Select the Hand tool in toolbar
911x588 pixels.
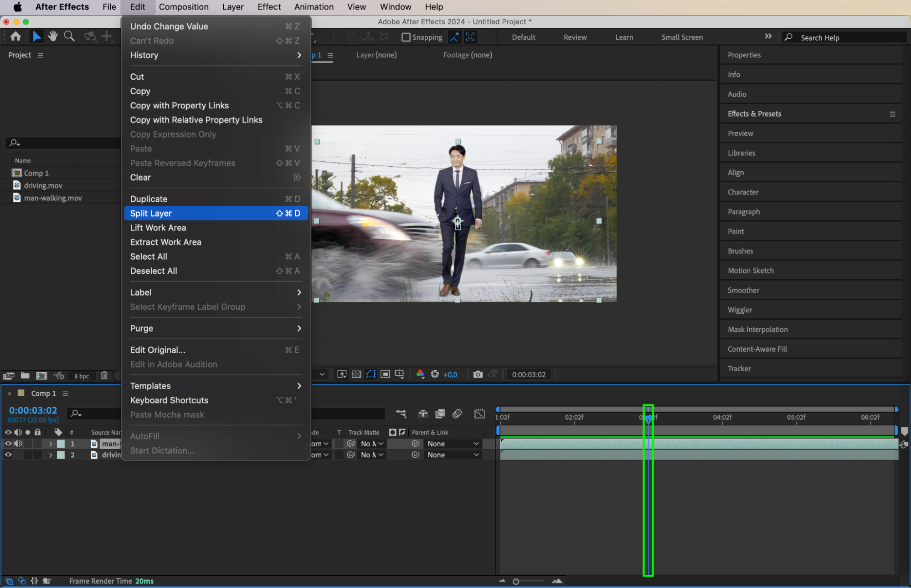click(53, 36)
